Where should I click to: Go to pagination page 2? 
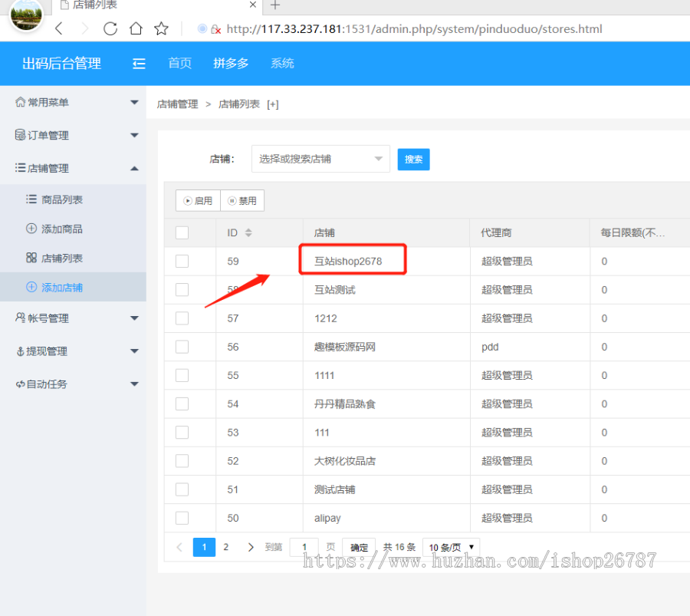click(225, 546)
